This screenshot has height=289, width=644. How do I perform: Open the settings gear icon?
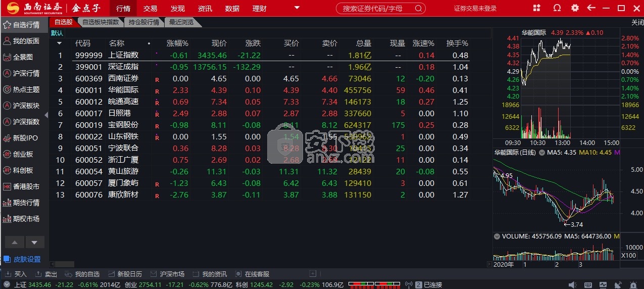click(x=575, y=8)
